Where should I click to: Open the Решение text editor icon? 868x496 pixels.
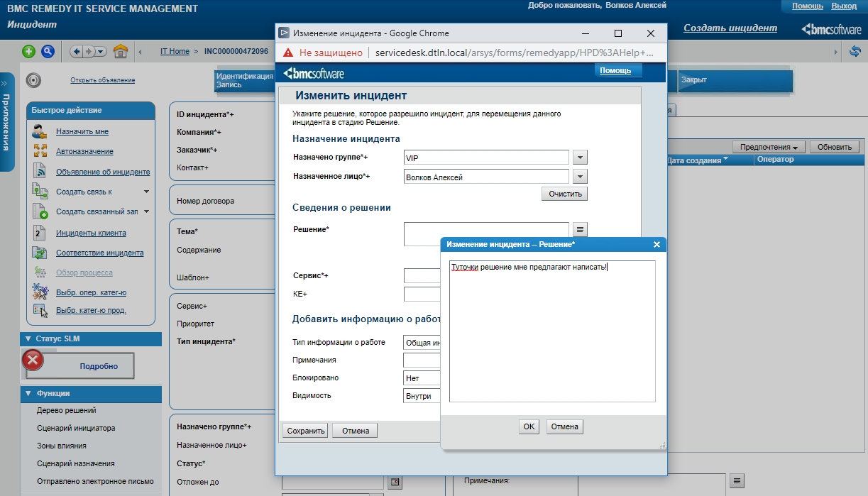tap(580, 229)
